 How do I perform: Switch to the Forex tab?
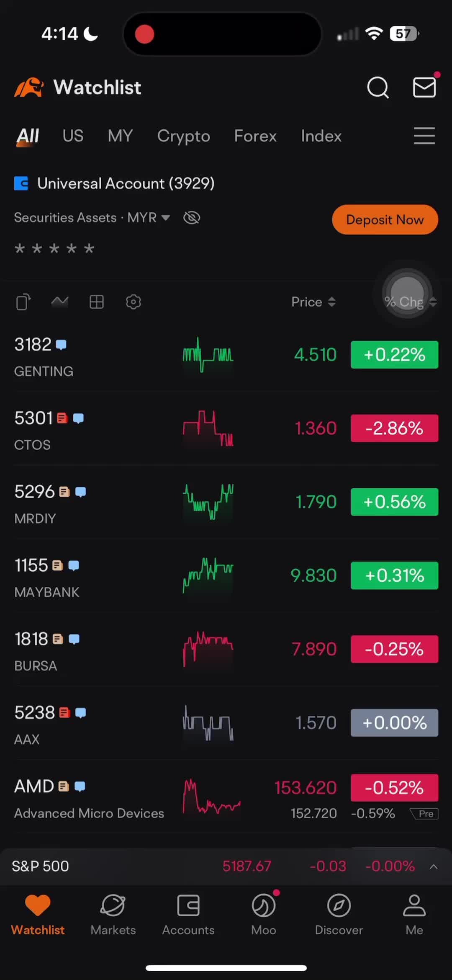pyautogui.click(x=255, y=136)
